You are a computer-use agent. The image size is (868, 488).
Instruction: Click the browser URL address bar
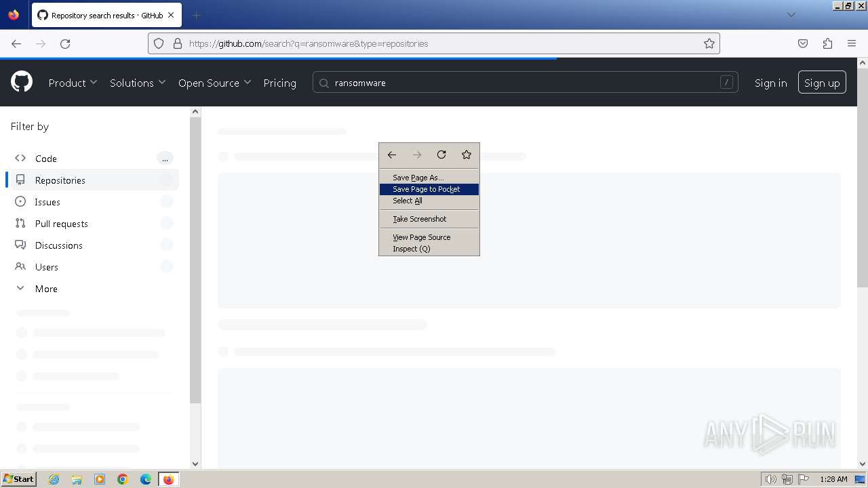434,43
